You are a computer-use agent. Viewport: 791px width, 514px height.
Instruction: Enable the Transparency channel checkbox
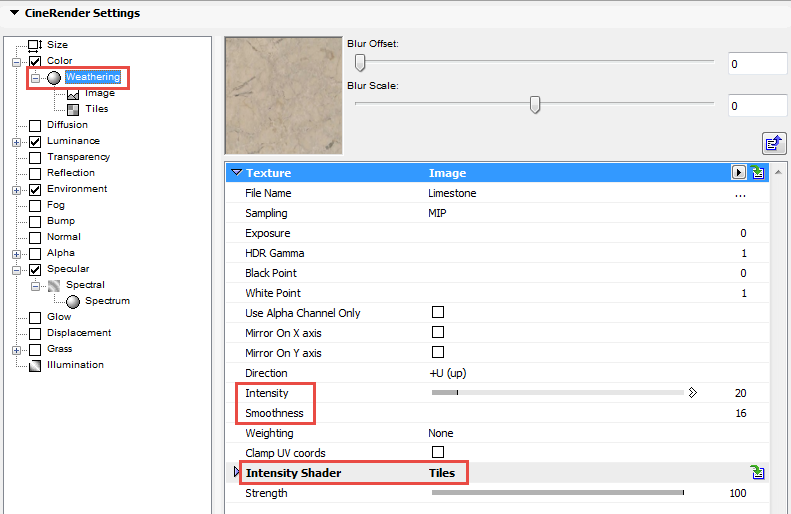coord(35,158)
